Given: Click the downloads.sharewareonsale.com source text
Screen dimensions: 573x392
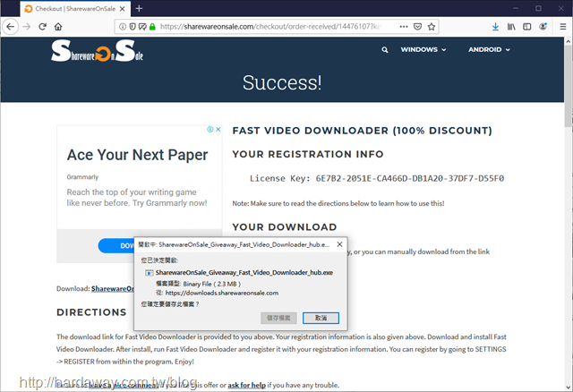Looking at the screenshot, I should pos(222,293).
